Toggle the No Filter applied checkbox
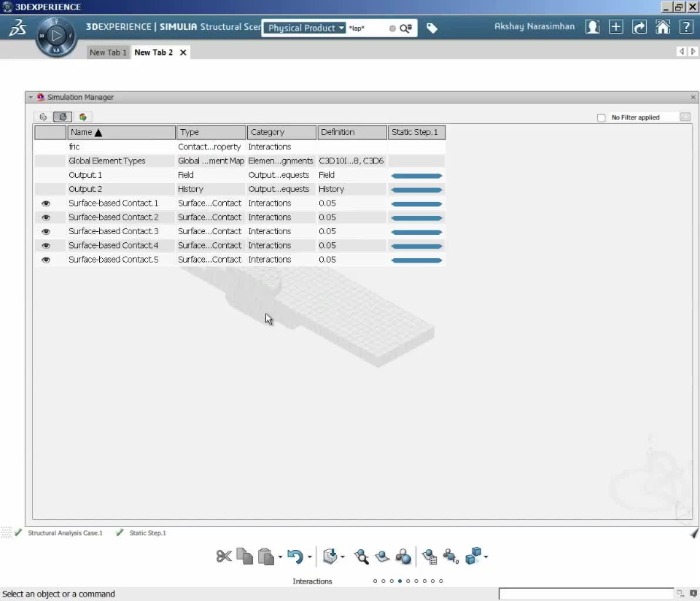Image resolution: width=700 pixels, height=601 pixels. click(x=601, y=117)
